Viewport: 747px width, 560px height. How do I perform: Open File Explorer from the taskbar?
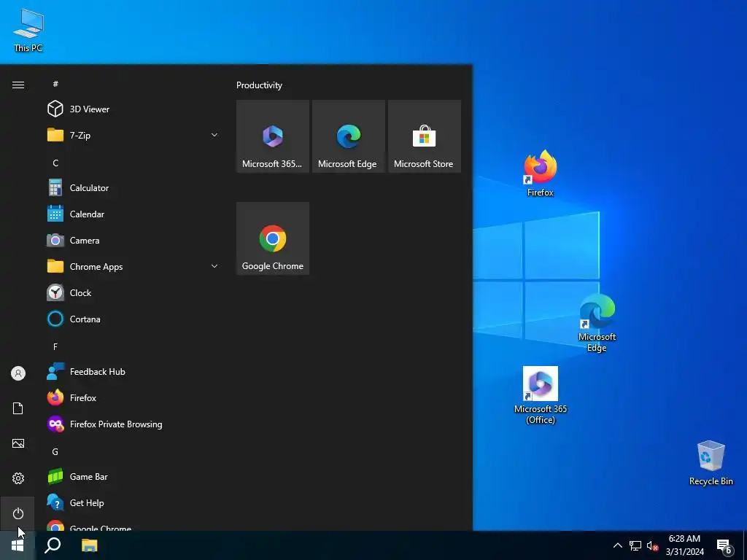[x=89, y=545]
